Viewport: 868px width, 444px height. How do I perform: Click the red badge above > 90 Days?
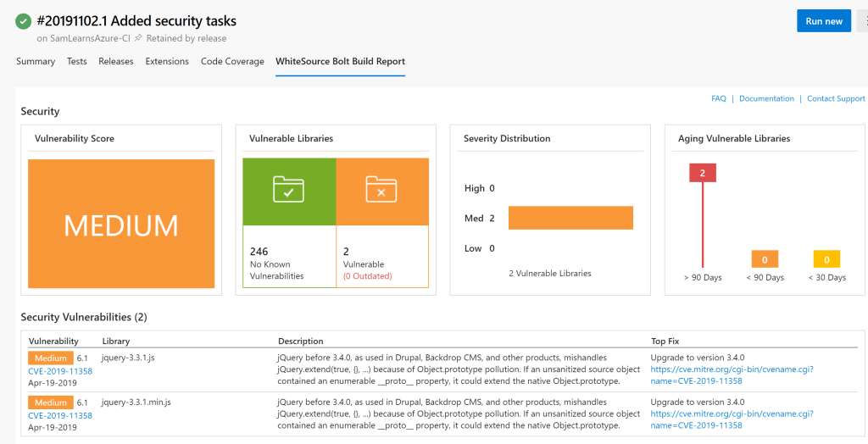coord(703,173)
